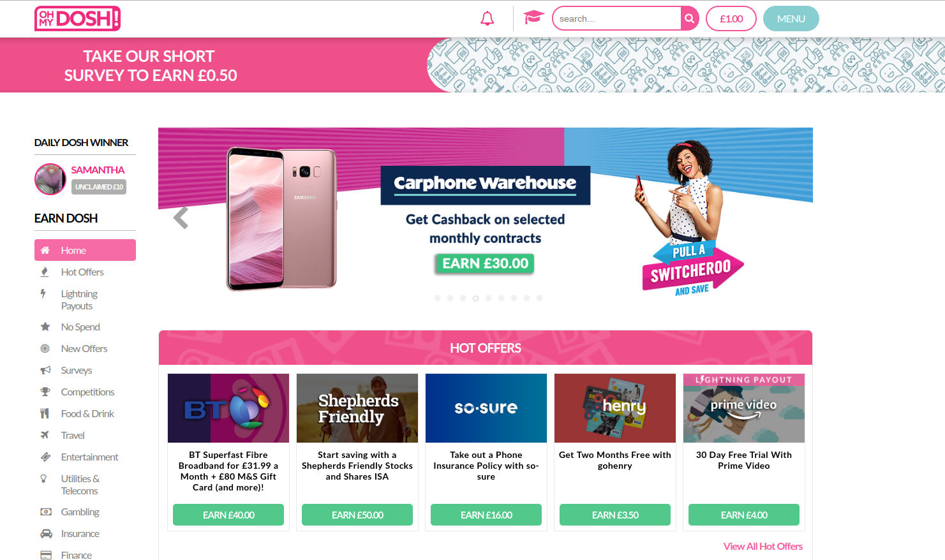Select the fourth carousel indicator dot
This screenshot has height=560, width=945.
[475, 298]
